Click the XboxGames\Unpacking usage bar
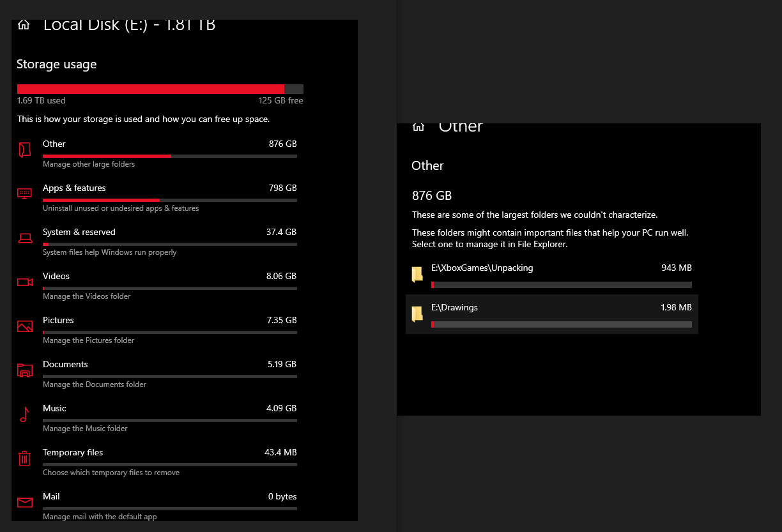The height and width of the screenshot is (532, 782). pyautogui.click(x=562, y=285)
